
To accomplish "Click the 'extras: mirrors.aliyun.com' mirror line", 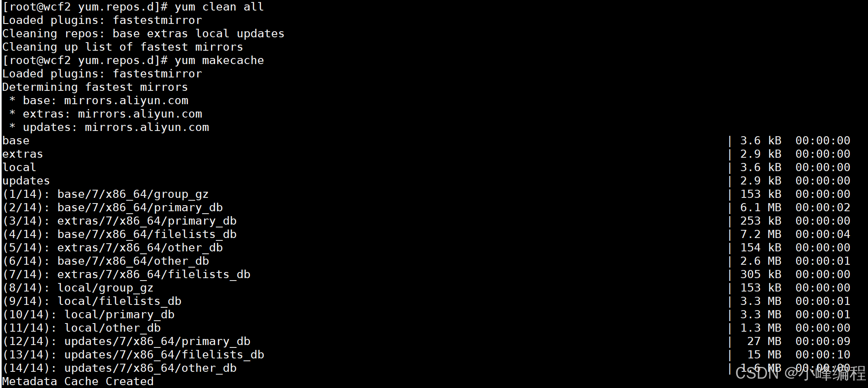I will (x=106, y=114).
